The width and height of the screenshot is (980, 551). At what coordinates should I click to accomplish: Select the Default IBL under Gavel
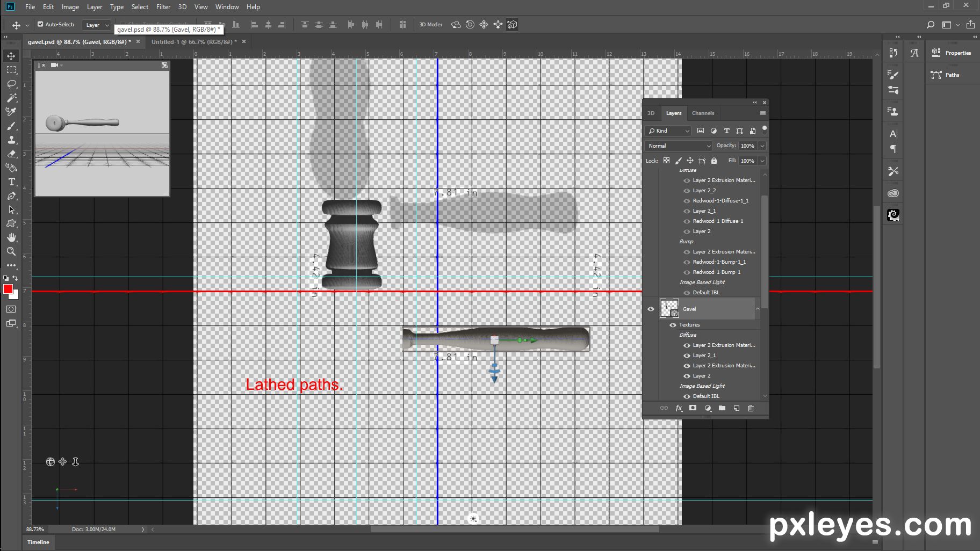(x=706, y=396)
